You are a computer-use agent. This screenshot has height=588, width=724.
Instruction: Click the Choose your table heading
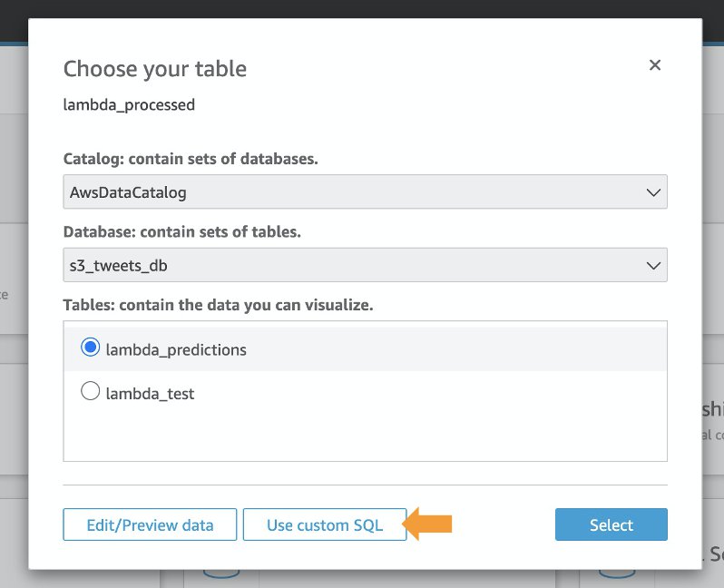pos(154,68)
